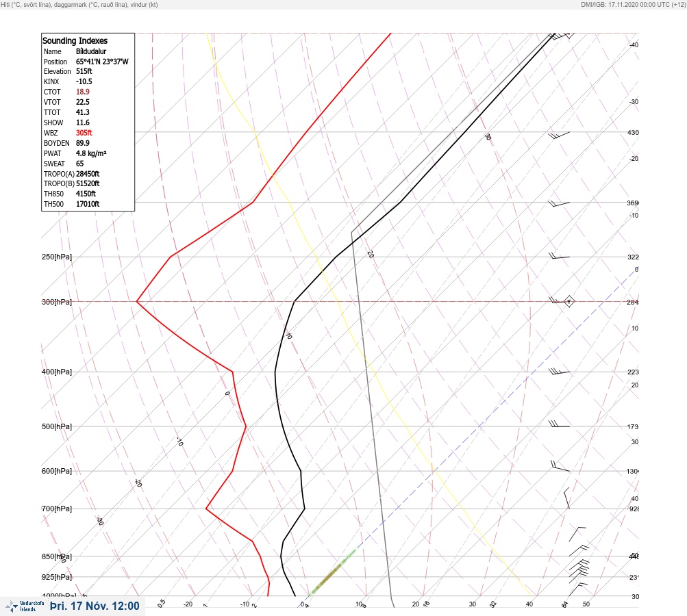Click the BOYDEN row label

coord(57,143)
